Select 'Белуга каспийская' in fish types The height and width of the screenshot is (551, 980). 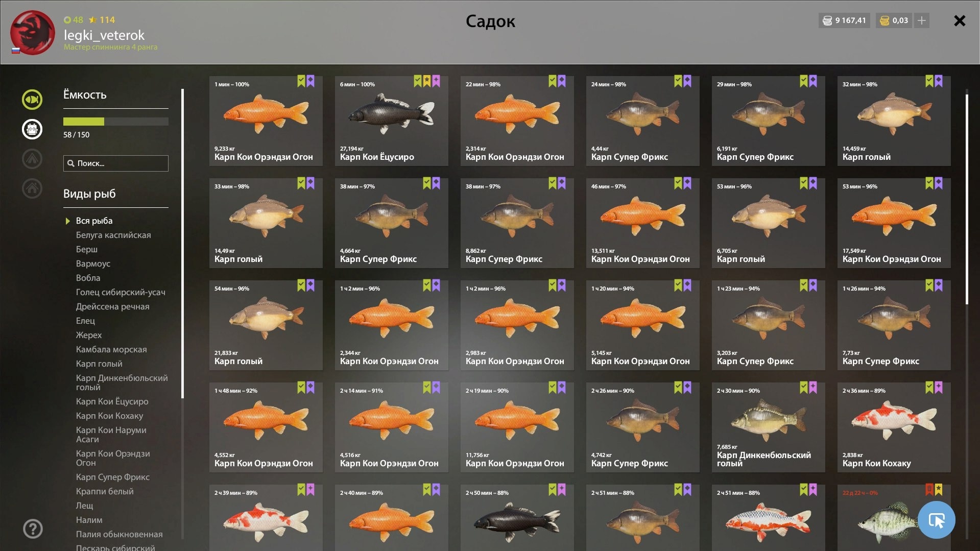coord(113,235)
